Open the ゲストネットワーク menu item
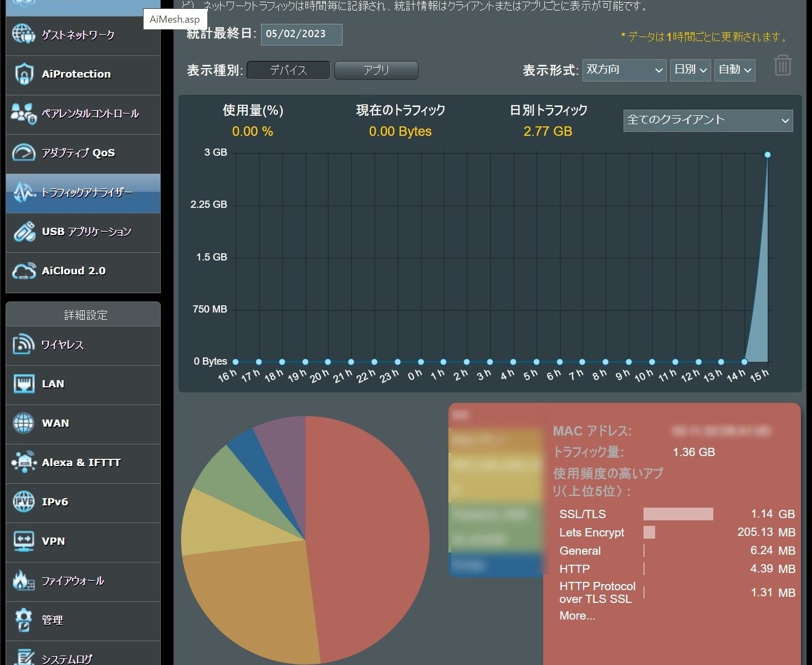The width and height of the screenshot is (812, 665). (x=78, y=35)
